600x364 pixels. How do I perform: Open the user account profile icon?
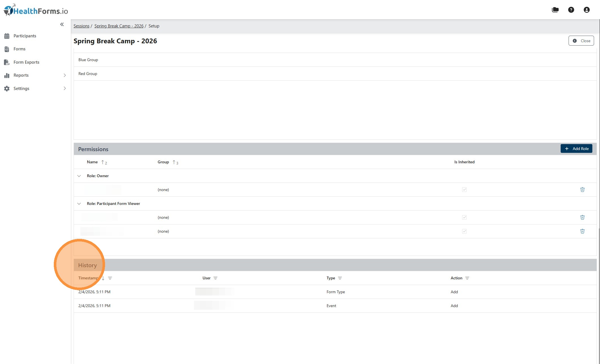(x=586, y=10)
